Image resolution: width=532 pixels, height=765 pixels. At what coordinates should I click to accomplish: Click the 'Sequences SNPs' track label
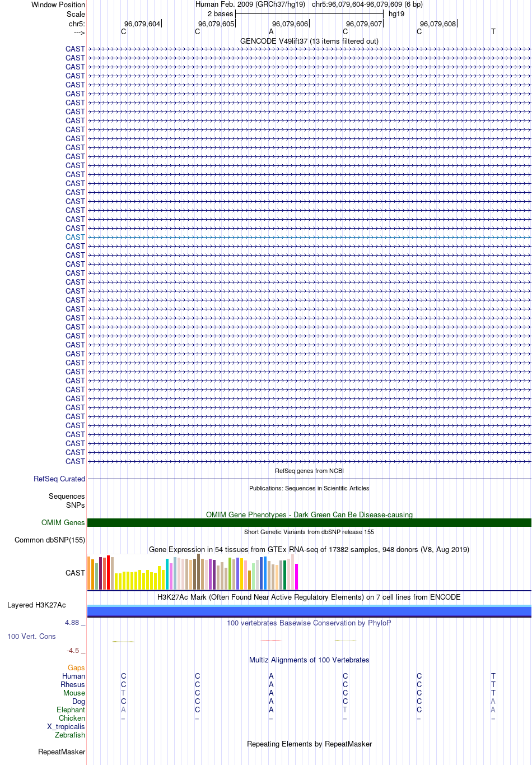[x=67, y=500]
